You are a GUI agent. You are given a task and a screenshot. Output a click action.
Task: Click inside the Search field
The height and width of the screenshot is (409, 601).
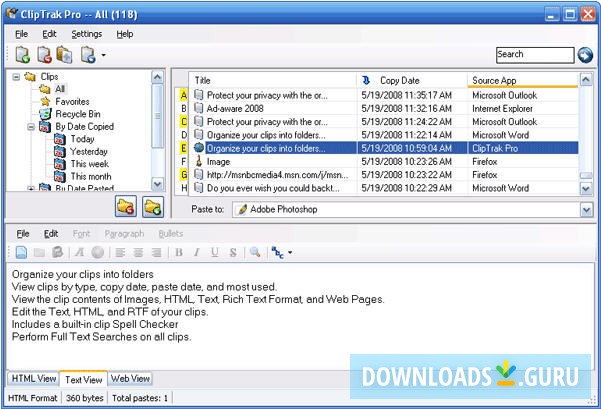point(535,55)
